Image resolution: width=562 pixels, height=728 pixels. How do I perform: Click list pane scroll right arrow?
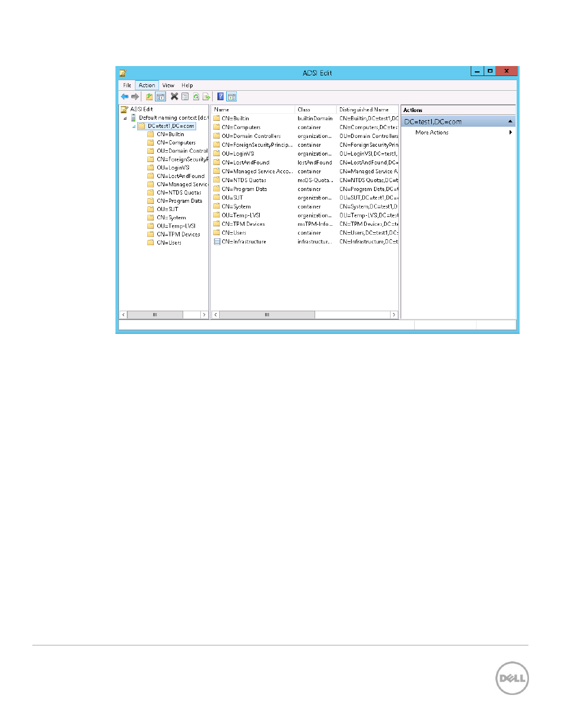tap(394, 315)
